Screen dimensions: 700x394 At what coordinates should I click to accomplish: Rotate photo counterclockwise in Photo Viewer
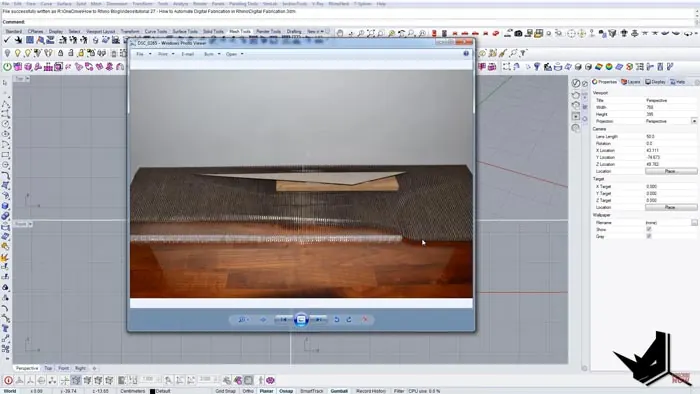click(337, 319)
